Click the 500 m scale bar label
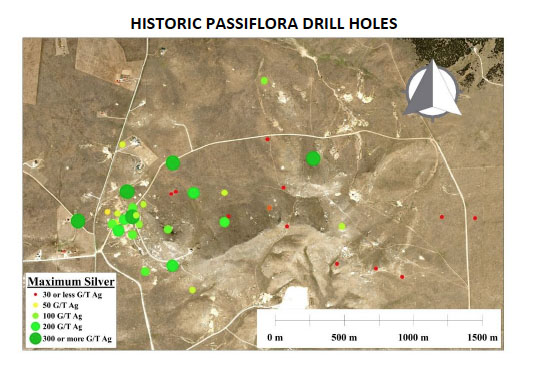Viewport: 555px width, 391px height. pyautogui.click(x=344, y=338)
